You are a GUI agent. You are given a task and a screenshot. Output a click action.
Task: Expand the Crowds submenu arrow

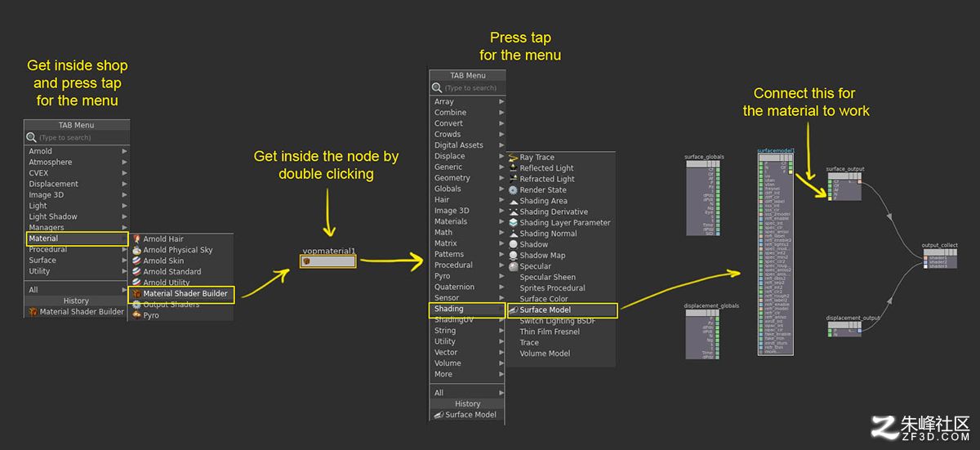pos(501,135)
